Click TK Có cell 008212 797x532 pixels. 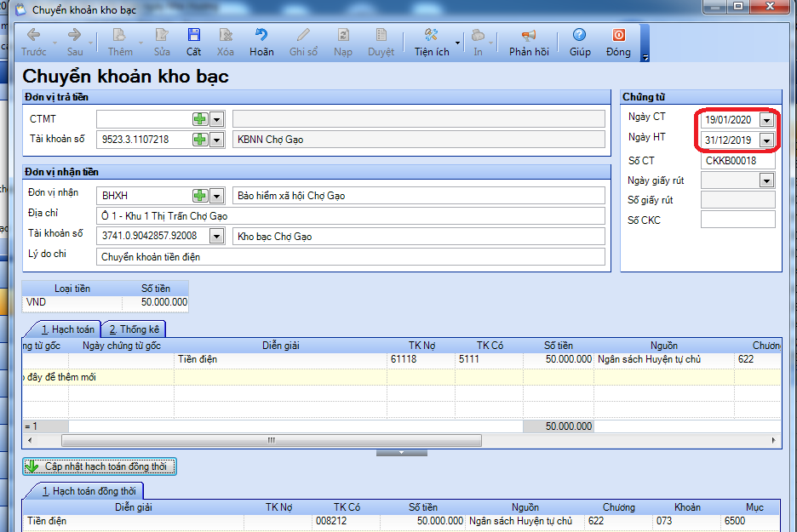[x=347, y=521]
